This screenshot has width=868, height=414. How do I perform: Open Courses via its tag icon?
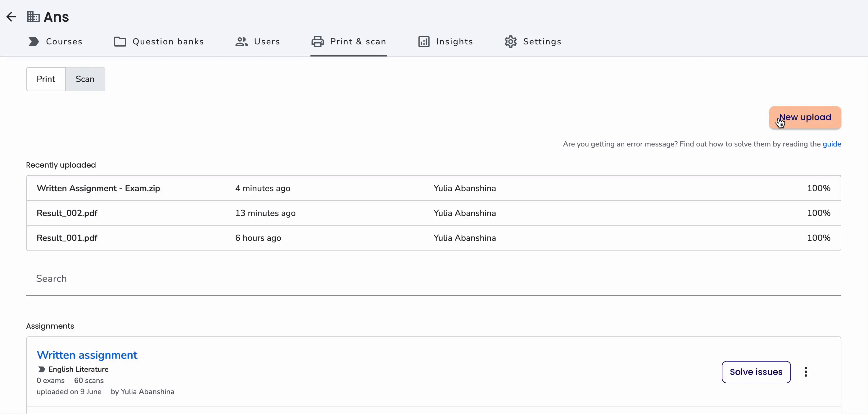[34, 42]
